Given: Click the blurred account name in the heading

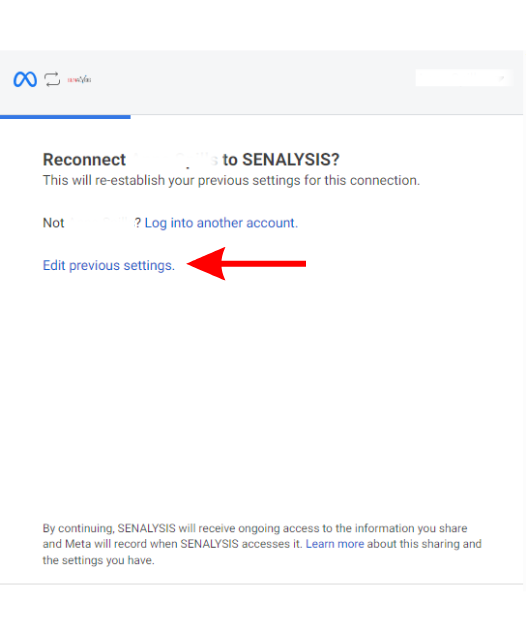Looking at the screenshot, I should point(175,159).
